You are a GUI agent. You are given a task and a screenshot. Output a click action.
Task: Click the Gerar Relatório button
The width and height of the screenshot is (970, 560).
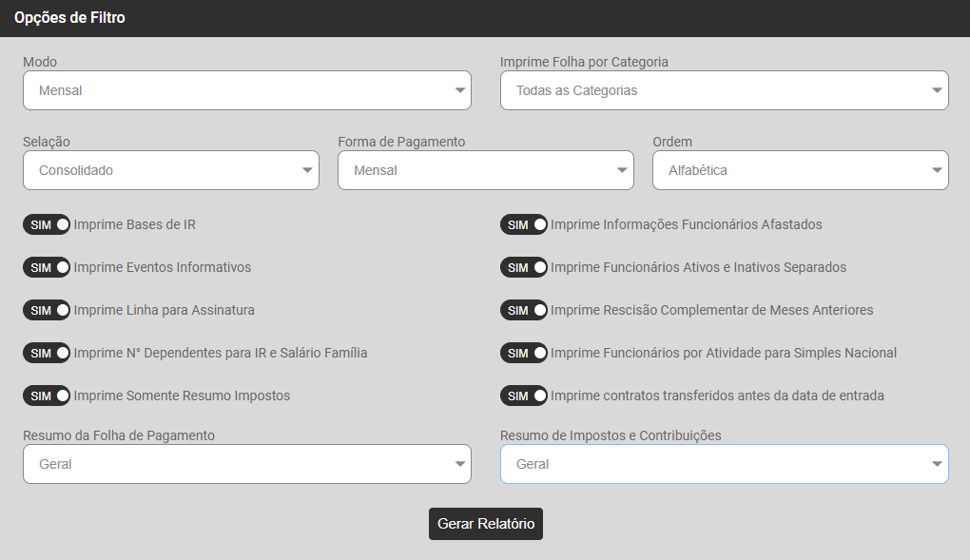[x=485, y=524]
